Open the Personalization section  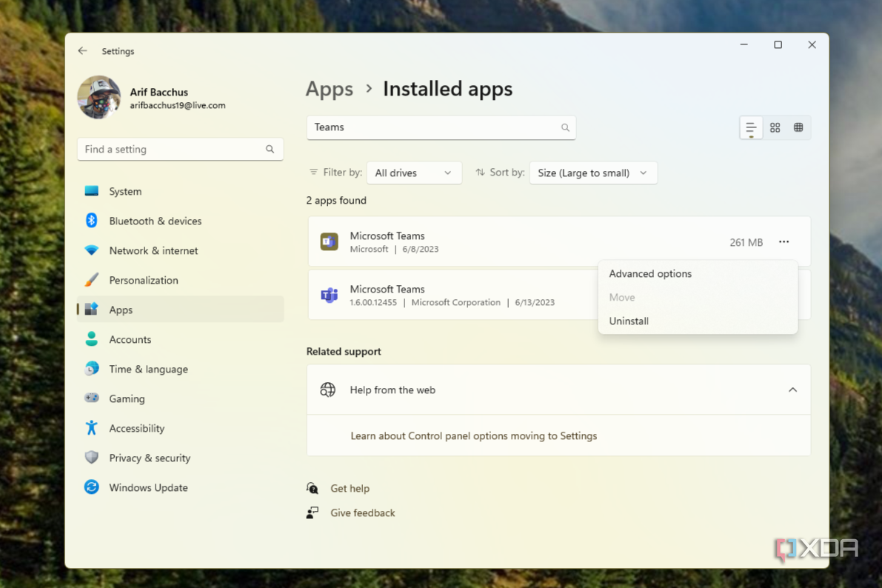point(92,280)
